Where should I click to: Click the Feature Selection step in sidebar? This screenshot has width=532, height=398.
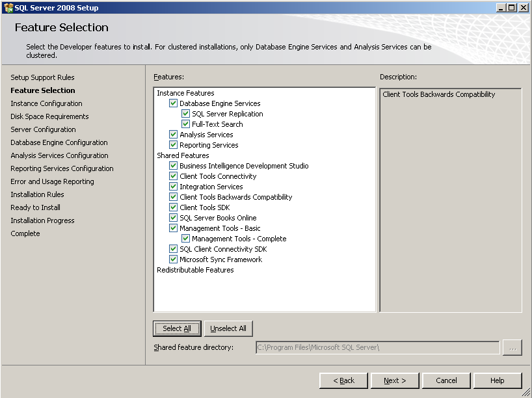[43, 90]
